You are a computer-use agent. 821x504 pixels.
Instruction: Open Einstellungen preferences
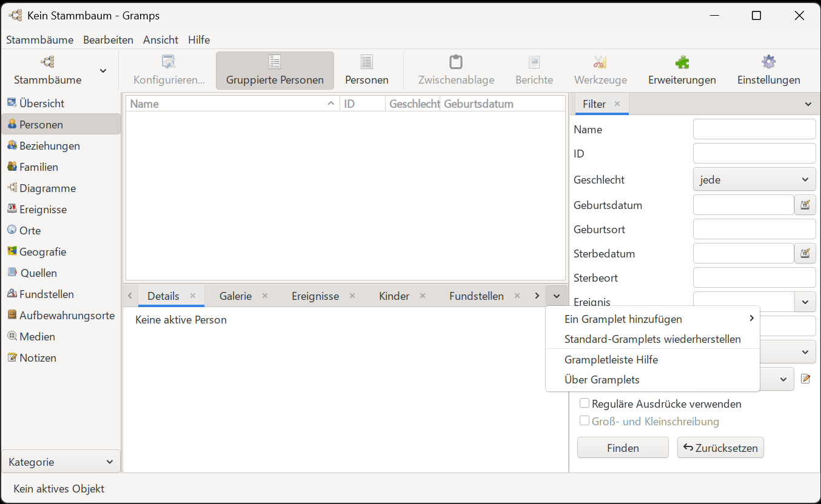click(x=769, y=70)
